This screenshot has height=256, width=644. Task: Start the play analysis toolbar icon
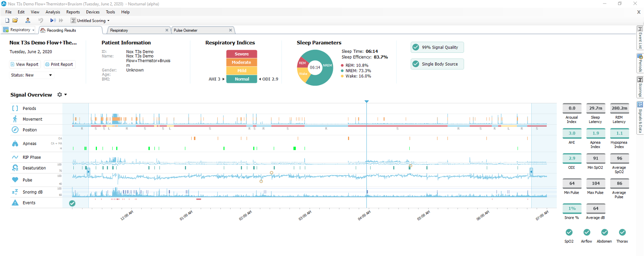[x=53, y=20]
